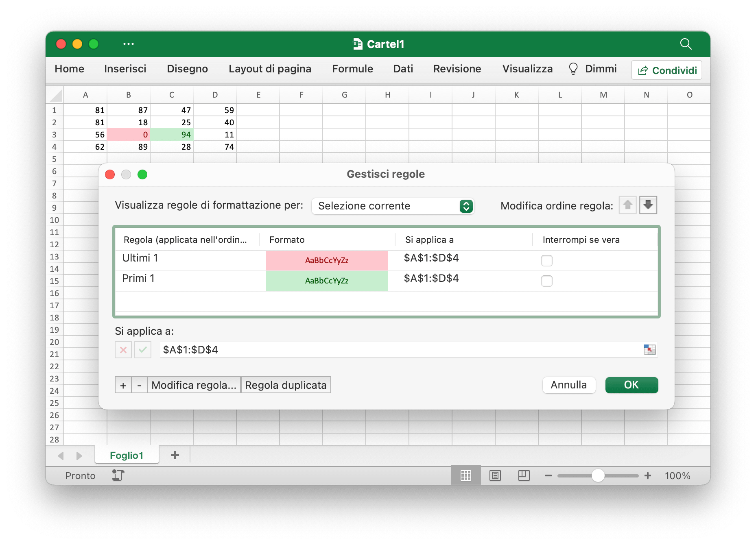Switch to page layout view icon
The image size is (756, 545).
coord(495,475)
